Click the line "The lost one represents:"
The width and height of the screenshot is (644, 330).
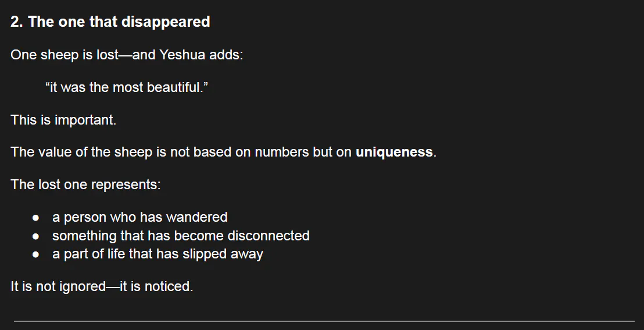[85, 185]
